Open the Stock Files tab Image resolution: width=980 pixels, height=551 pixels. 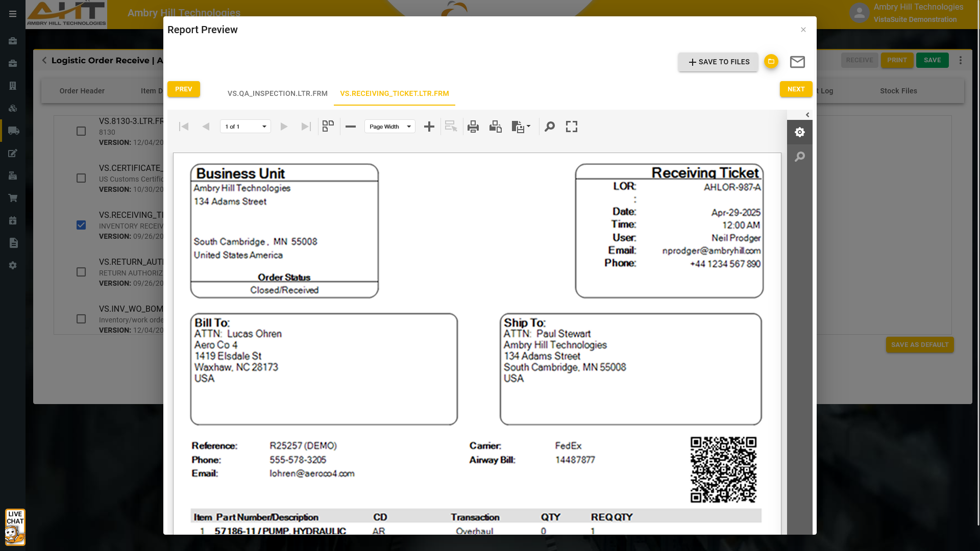[x=898, y=91]
